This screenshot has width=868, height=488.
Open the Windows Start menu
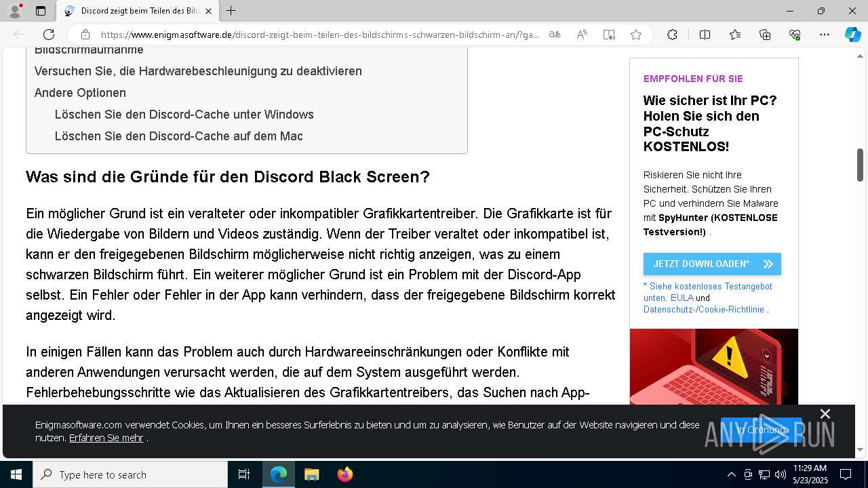16,474
